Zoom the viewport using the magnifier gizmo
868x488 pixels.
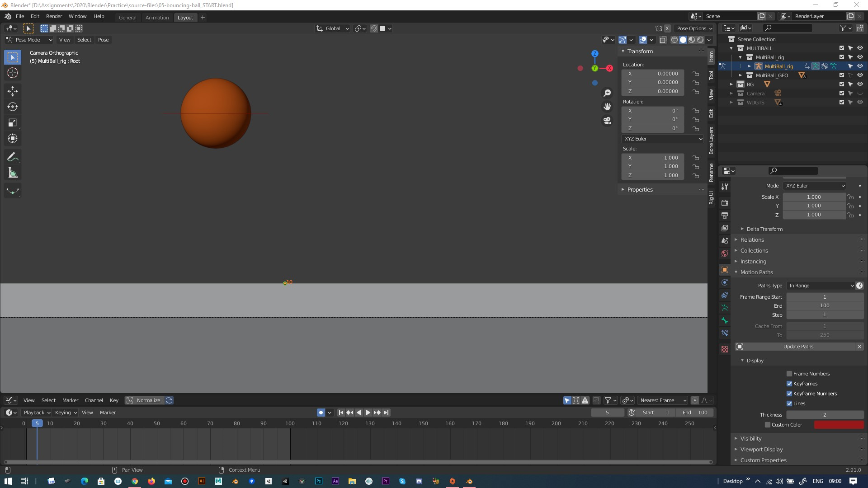tap(607, 92)
